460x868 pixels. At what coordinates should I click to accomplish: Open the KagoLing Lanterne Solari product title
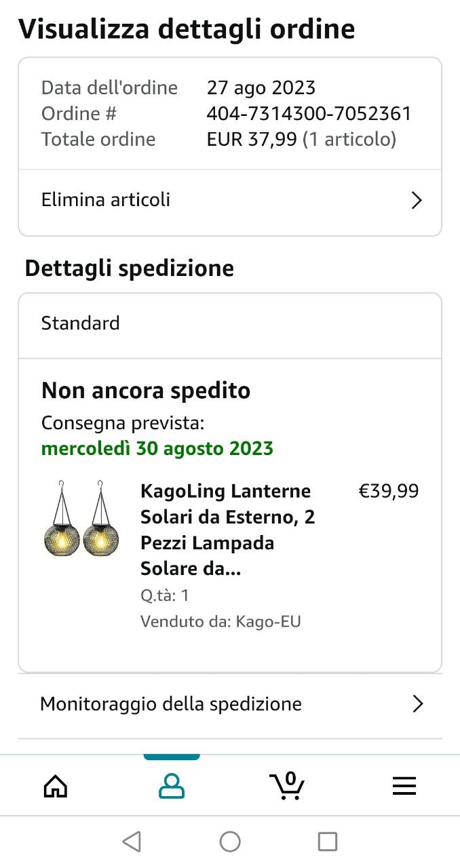coord(227,530)
